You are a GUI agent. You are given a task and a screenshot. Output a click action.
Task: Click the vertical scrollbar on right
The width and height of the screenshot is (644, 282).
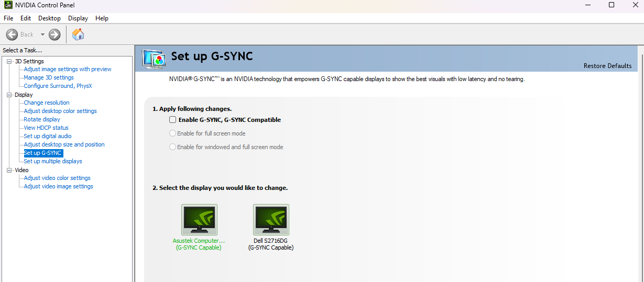pyautogui.click(x=640, y=157)
